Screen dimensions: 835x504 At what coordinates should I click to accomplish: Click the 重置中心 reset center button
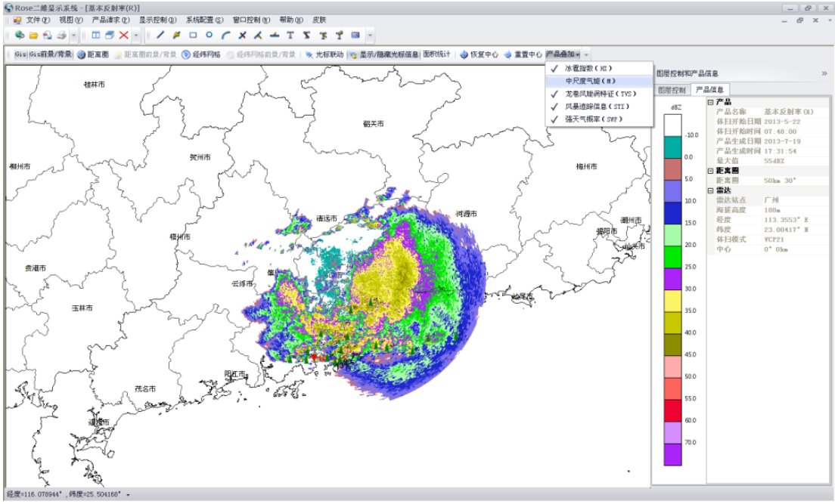pos(523,54)
